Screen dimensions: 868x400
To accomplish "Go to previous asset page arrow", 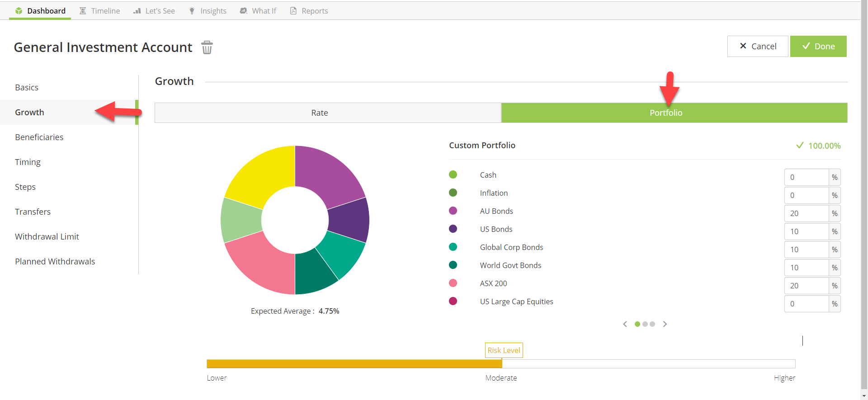I will [625, 324].
